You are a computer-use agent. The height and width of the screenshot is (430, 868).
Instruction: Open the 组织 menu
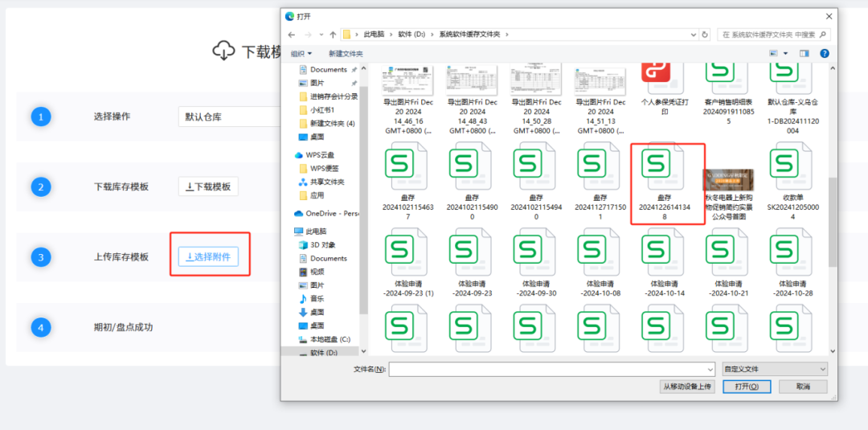(301, 53)
